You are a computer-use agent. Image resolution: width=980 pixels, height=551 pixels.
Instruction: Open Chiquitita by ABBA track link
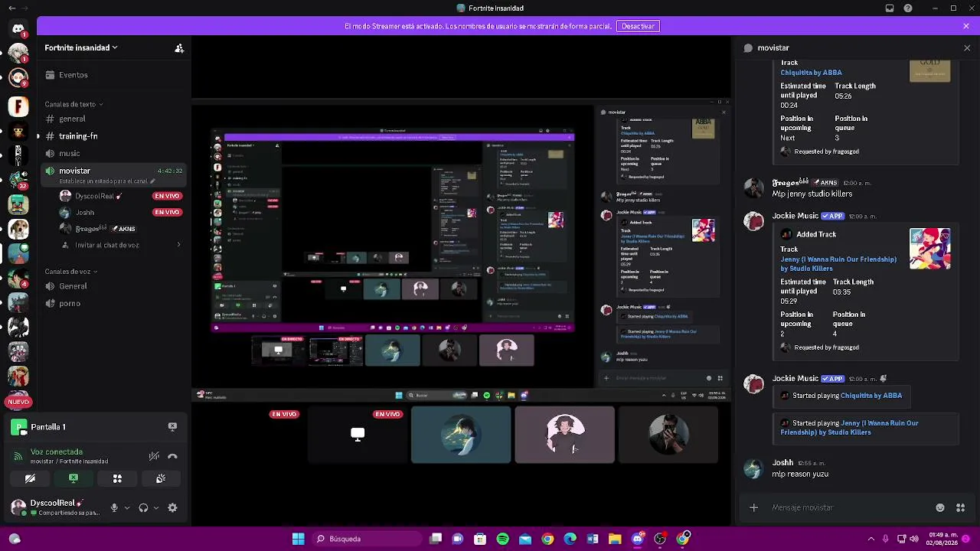(x=811, y=73)
